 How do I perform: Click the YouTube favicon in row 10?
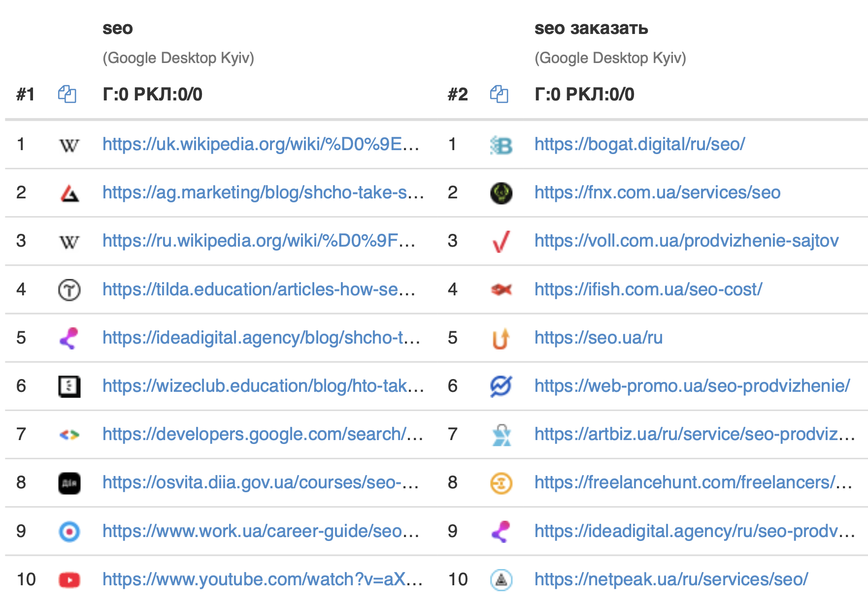[x=69, y=580]
